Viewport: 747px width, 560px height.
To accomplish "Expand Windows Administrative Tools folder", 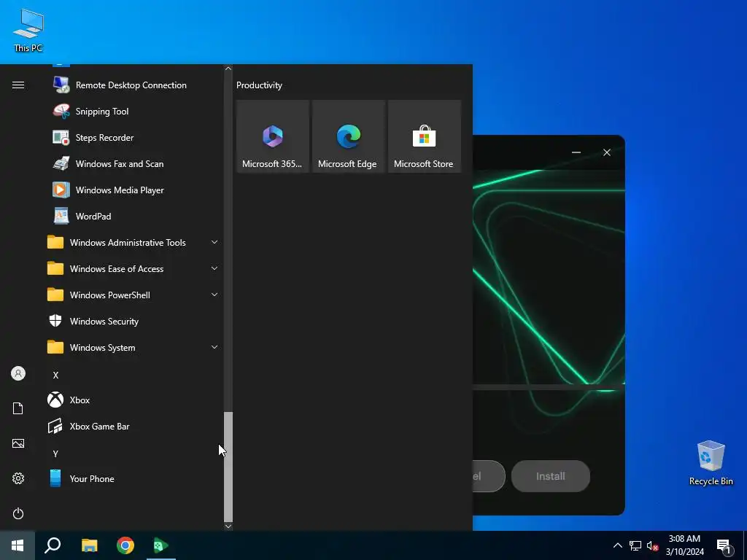I will point(133,243).
